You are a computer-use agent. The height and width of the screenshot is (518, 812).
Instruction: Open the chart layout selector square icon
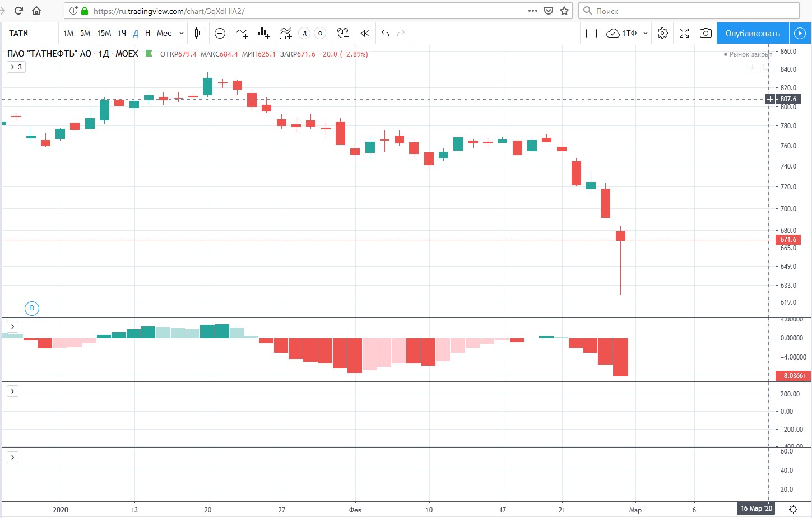click(591, 33)
